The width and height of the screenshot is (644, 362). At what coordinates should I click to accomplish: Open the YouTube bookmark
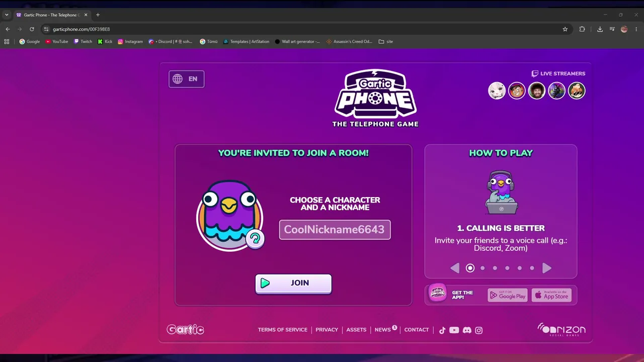(57, 42)
